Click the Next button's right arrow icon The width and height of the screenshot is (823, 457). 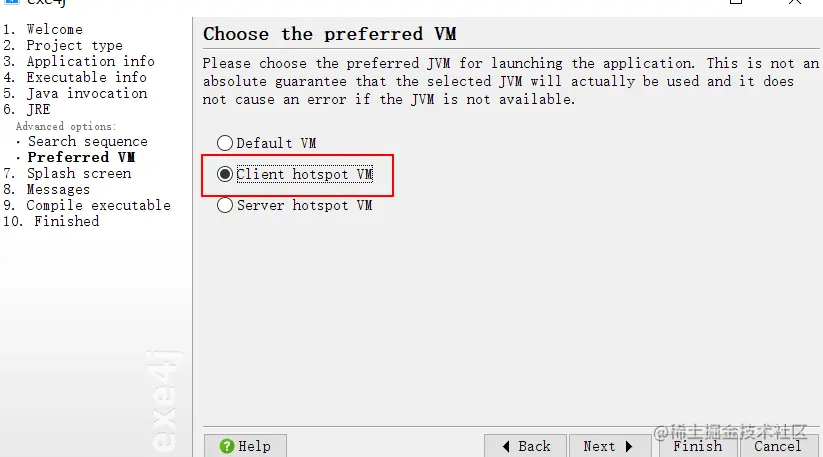(x=629, y=446)
